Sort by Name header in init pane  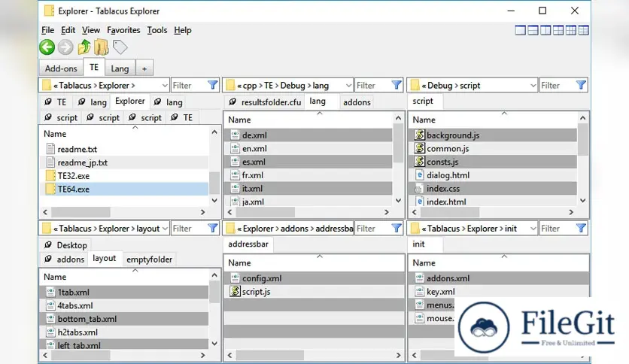(498, 262)
